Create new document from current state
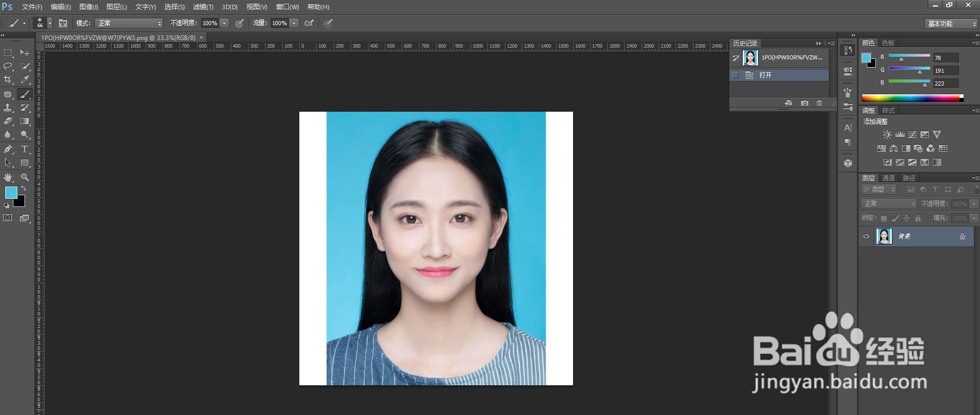The height and width of the screenshot is (415, 980). tap(788, 103)
